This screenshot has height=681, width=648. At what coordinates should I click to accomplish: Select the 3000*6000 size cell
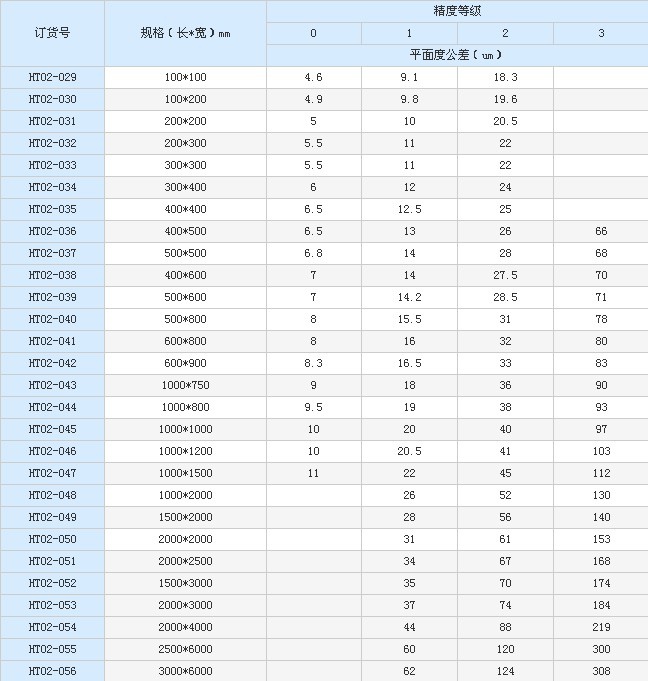(185, 671)
